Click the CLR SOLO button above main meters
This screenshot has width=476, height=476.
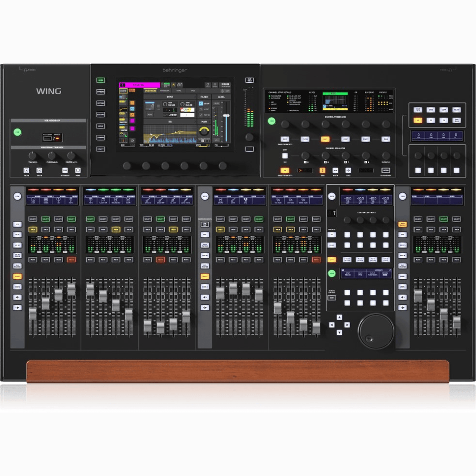click(x=249, y=80)
